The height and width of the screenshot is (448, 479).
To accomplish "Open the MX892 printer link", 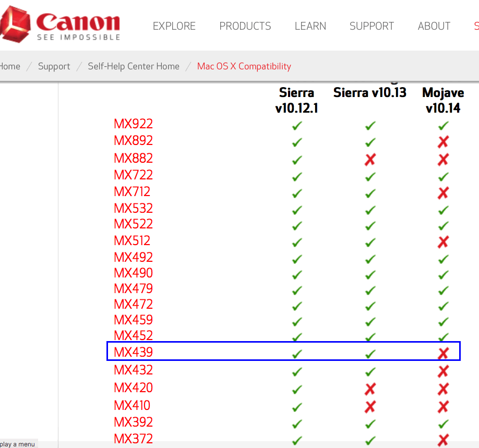I will 133,141.
